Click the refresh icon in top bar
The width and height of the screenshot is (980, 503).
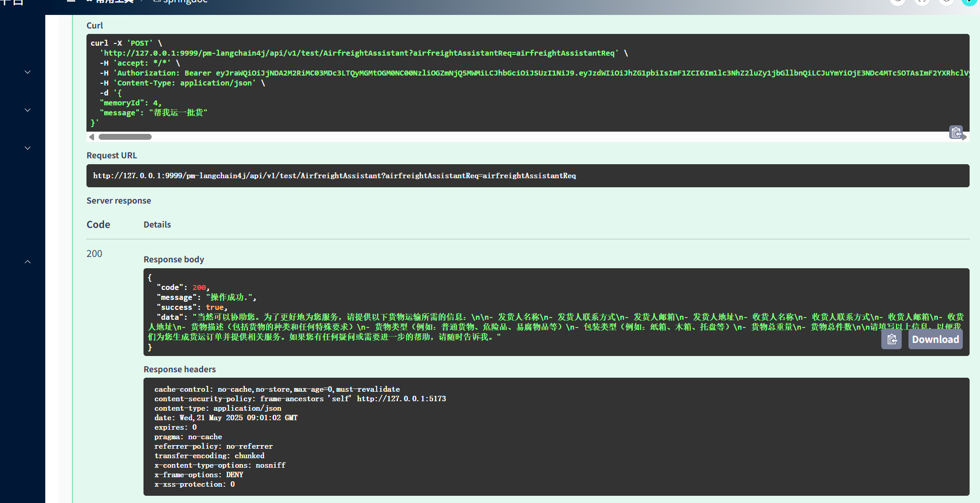point(897,2)
